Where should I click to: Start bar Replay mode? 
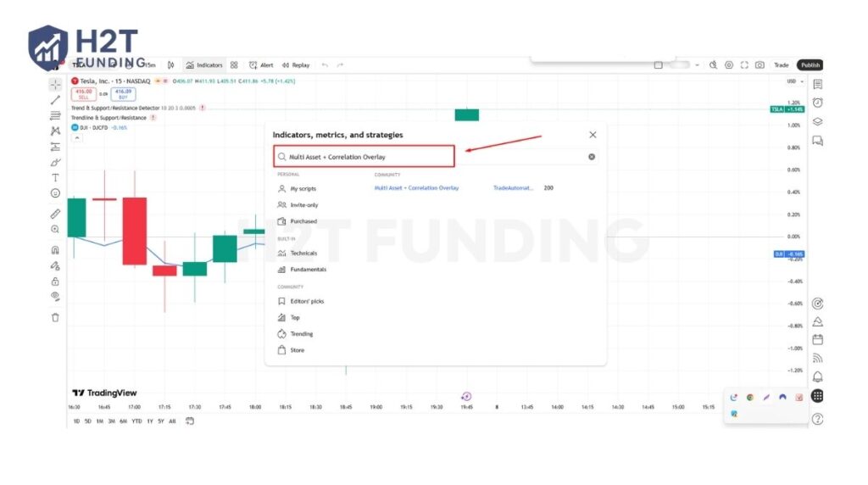click(296, 64)
